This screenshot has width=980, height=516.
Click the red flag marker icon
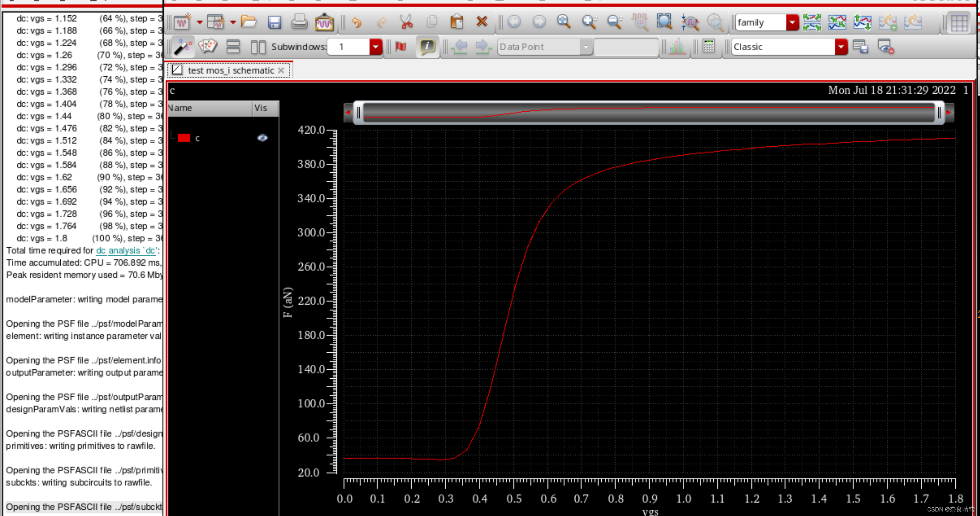tap(401, 46)
